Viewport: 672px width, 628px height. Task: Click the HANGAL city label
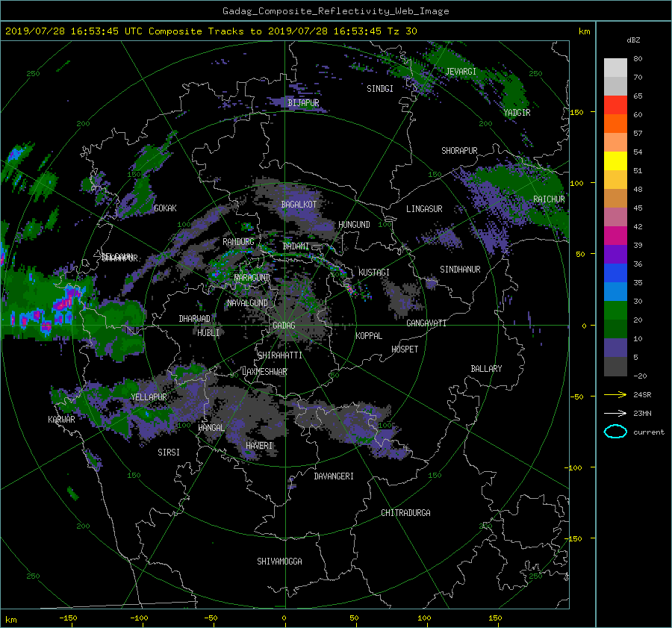pos(211,428)
